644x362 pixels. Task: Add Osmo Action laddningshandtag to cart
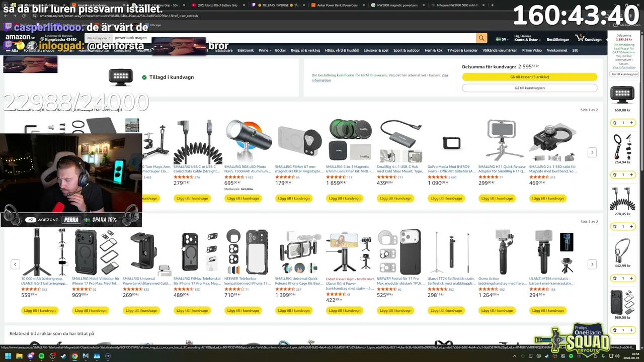coord(497,311)
